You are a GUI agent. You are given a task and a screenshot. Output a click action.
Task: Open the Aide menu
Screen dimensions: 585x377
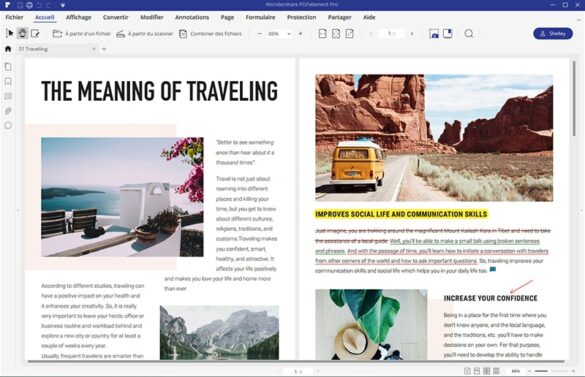pyautogui.click(x=369, y=17)
